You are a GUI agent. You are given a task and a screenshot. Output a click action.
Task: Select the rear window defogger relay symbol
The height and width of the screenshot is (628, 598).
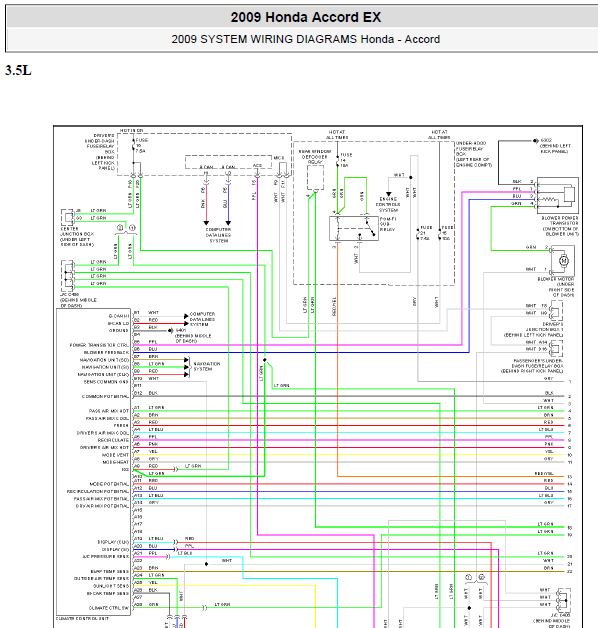pyautogui.click(x=315, y=177)
